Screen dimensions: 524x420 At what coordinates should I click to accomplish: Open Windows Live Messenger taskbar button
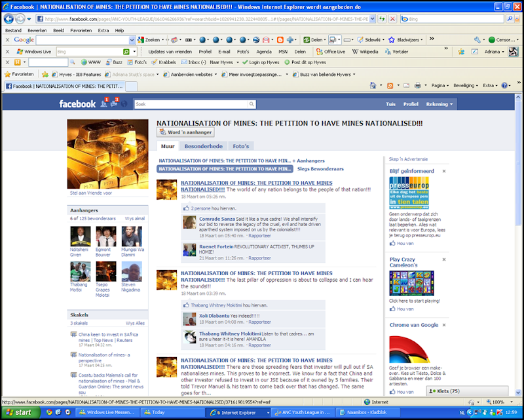pyautogui.click(x=107, y=412)
